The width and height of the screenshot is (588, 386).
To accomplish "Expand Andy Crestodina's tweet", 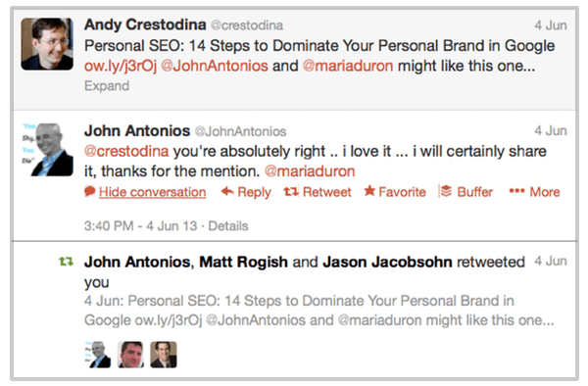I will [x=107, y=86].
